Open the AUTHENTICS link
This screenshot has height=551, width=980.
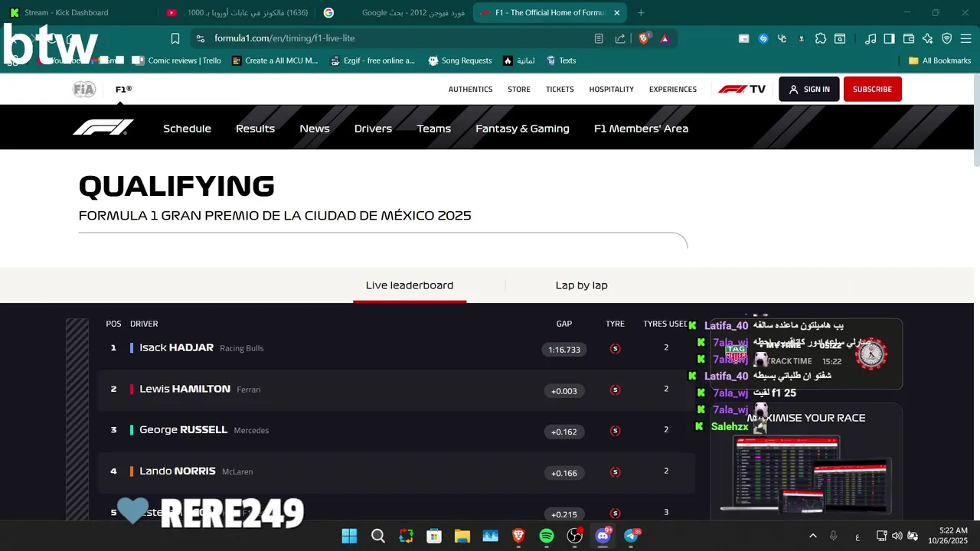click(470, 90)
